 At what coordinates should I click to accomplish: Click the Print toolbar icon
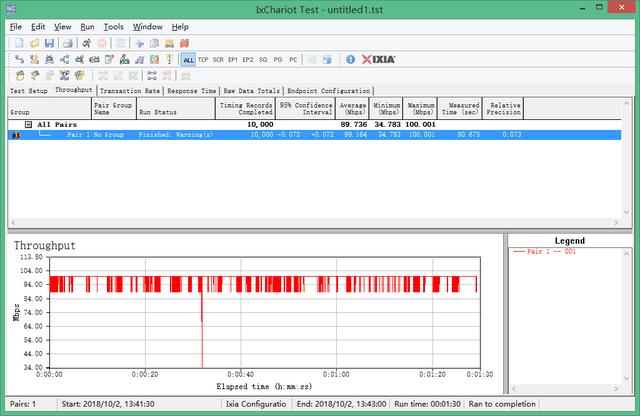click(67, 43)
